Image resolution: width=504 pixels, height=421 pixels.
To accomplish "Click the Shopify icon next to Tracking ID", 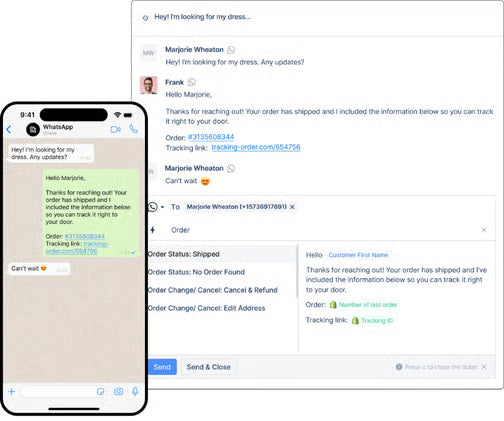I will 355,321.
